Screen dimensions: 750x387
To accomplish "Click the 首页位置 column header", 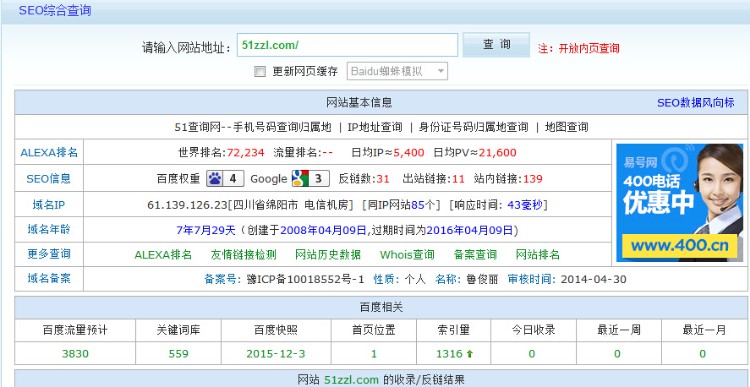I will (x=374, y=330).
